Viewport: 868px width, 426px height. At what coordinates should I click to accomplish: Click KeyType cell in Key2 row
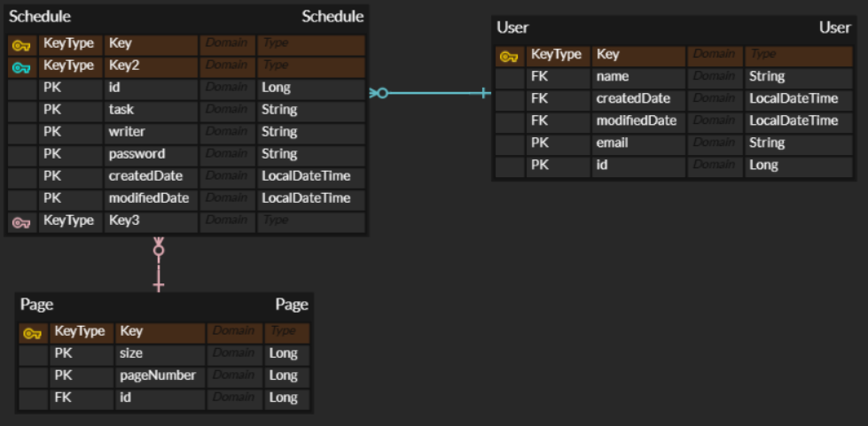coord(71,67)
